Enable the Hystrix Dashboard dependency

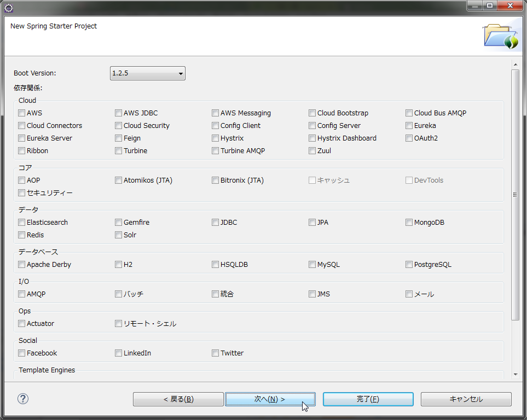312,138
